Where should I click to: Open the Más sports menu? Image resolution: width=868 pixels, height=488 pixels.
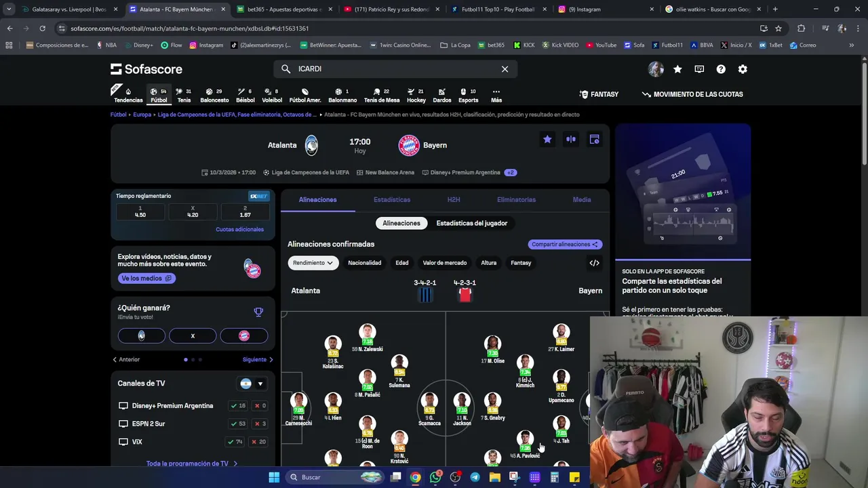[496, 95]
